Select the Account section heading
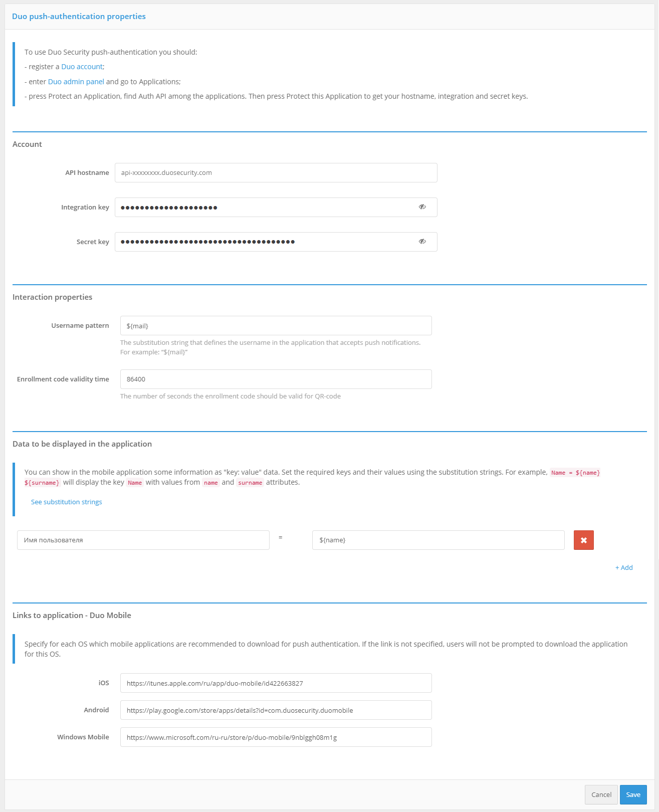Image resolution: width=659 pixels, height=812 pixels. point(27,144)
